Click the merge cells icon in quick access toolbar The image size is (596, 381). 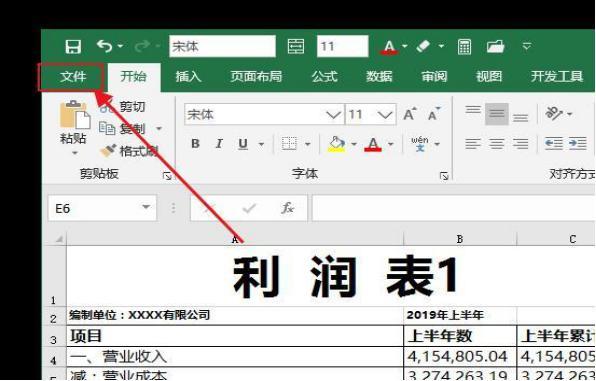[296, 46]
